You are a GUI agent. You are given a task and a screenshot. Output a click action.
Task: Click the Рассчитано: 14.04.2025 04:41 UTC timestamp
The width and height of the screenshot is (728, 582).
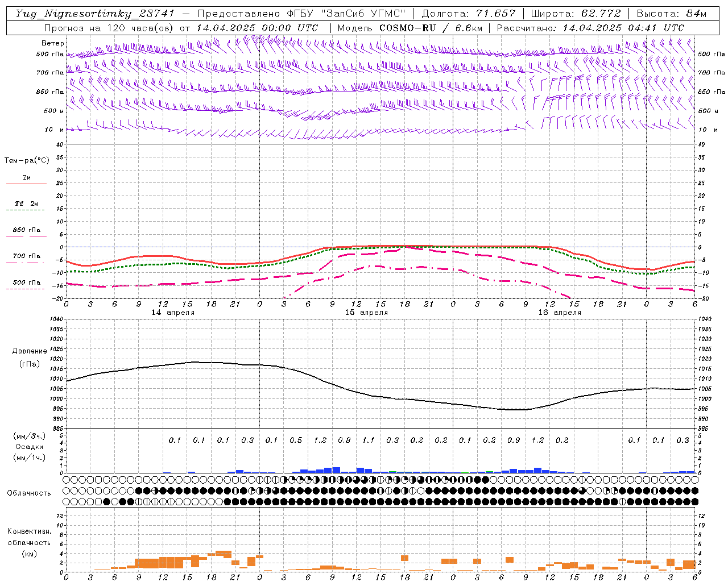click(590, 28)
